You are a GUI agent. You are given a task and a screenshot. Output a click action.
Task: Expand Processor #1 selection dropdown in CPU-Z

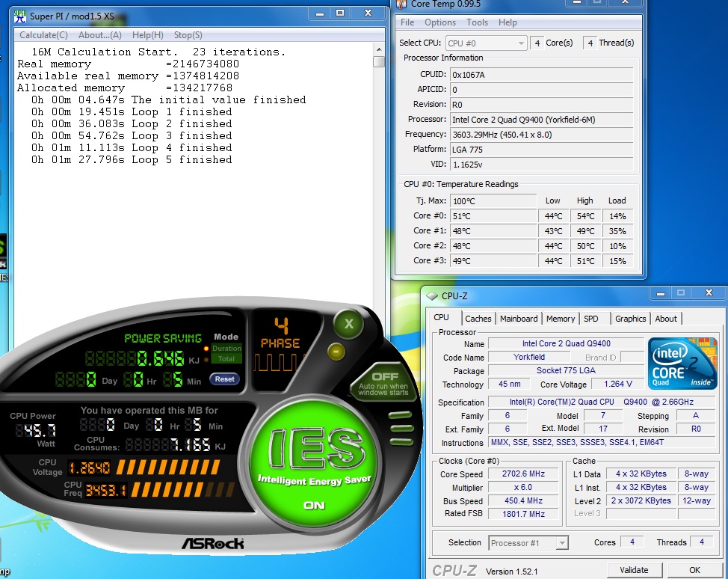(528, 543)
